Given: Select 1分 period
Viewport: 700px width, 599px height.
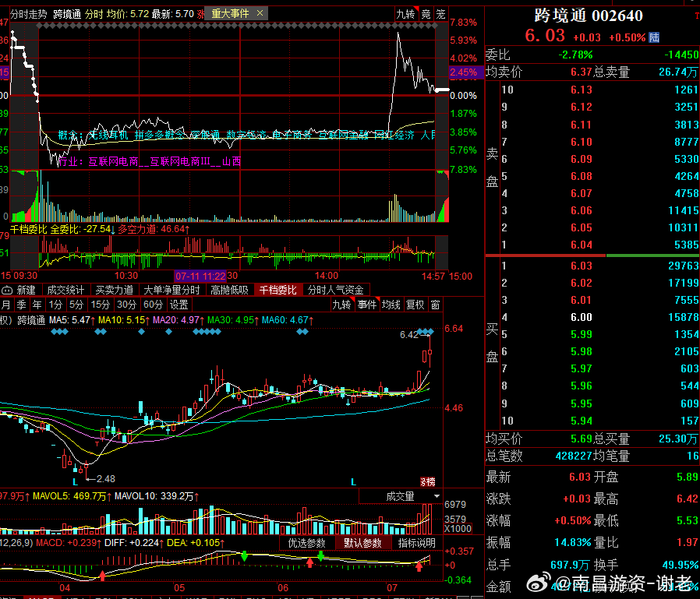Looking at the screenshot, I should (55, 305).
